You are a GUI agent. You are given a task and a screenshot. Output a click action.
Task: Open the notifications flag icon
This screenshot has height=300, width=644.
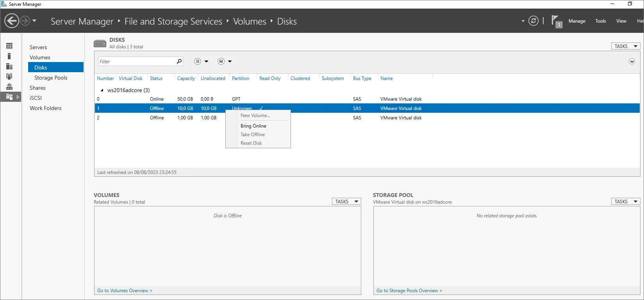click(x=556, y=21)
